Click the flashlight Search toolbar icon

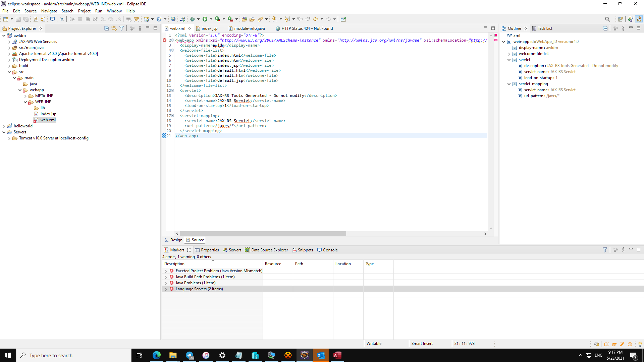pyautogui.click(x=260, y=19)
